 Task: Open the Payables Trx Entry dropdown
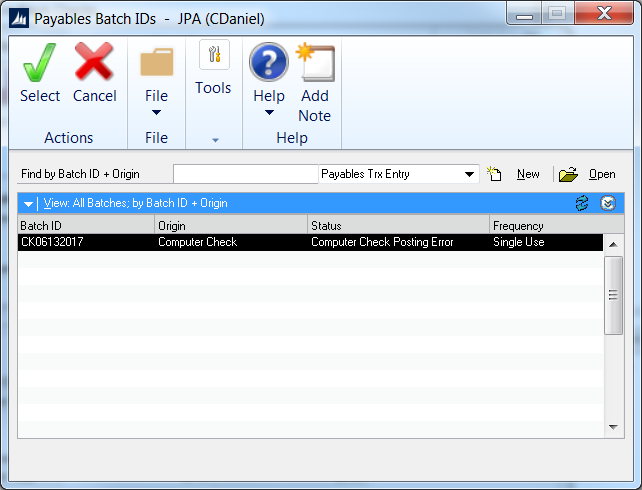[x=470, y=174]
